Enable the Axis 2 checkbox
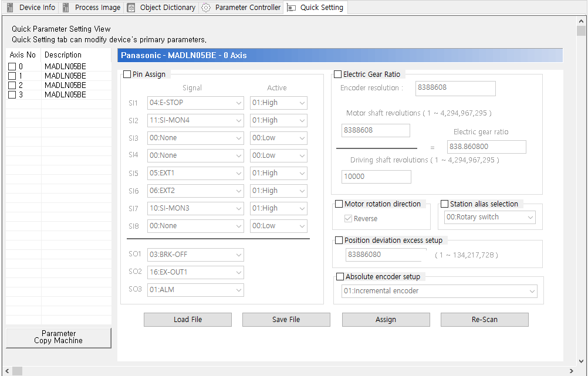 (12, 85)
